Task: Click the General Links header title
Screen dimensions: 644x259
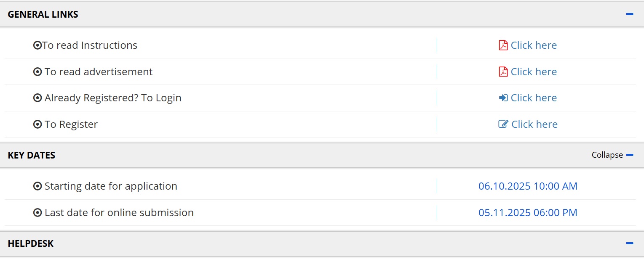Action: pyautogui.click(x=43, y=14)
